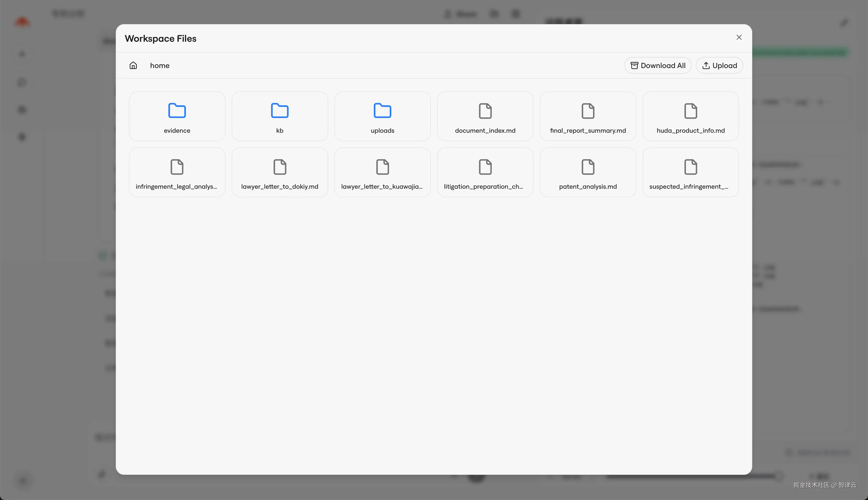Click the Upload button

click(719, 65)
